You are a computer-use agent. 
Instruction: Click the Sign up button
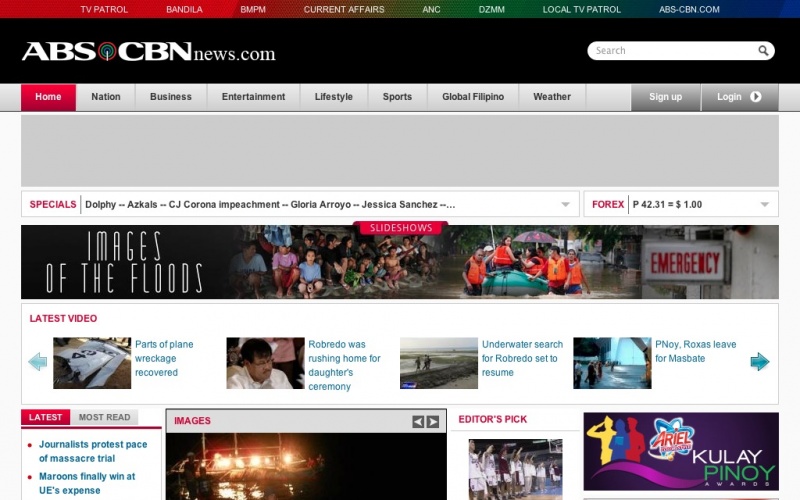point(665,97)
